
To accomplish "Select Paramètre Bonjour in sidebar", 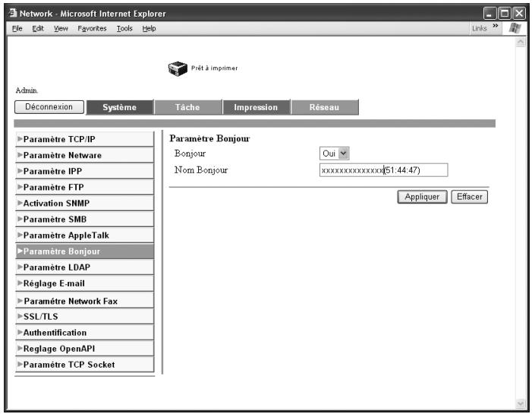I will tap(84, 251).
